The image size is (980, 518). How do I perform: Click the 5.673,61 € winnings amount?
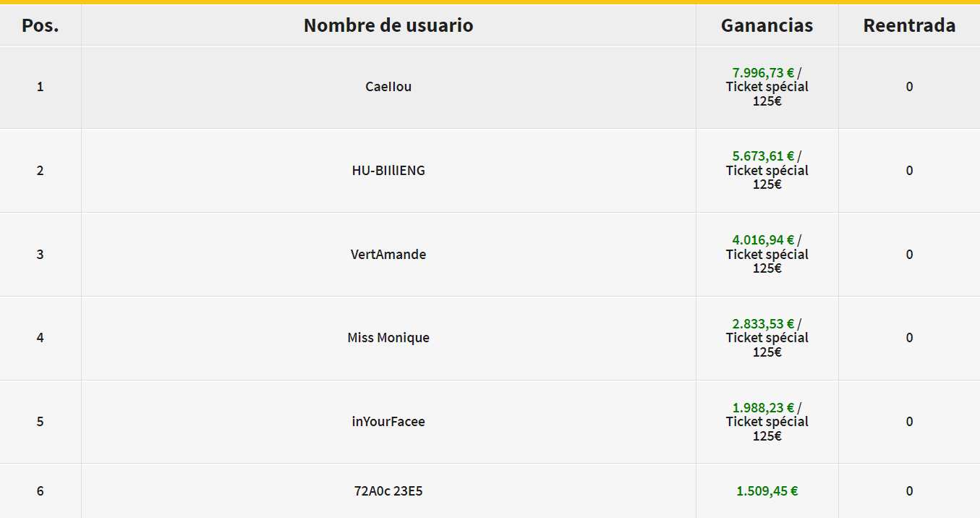click(x=763, y=156)
